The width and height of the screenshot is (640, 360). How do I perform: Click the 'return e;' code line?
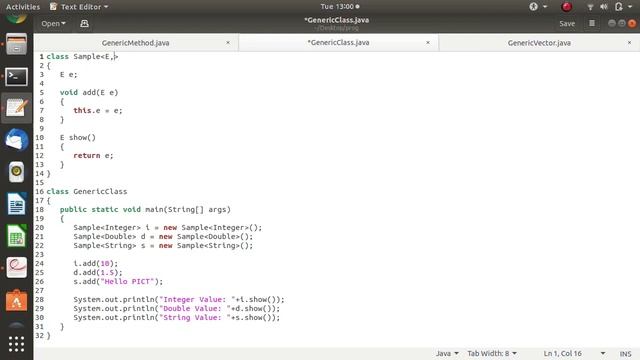[x=93, y=156]
